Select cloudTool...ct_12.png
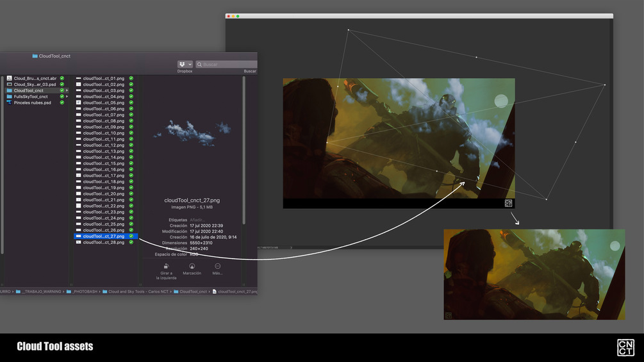This screenshot has height=362, width=644. (x=106, y=145)
